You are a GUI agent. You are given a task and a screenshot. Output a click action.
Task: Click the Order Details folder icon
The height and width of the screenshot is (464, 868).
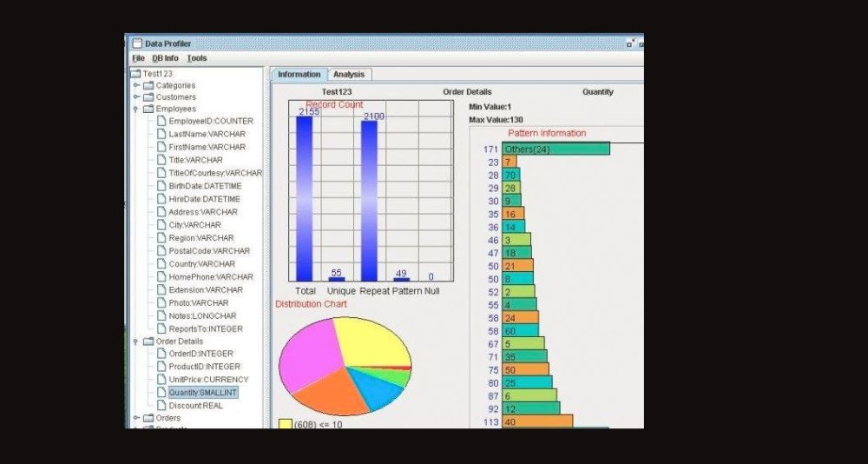pos(148,342)
